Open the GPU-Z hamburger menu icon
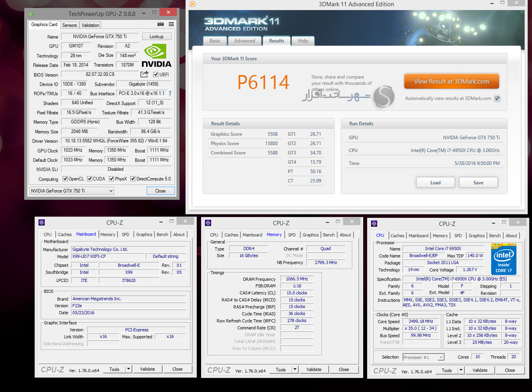532x392 pixels. point(171,24)
